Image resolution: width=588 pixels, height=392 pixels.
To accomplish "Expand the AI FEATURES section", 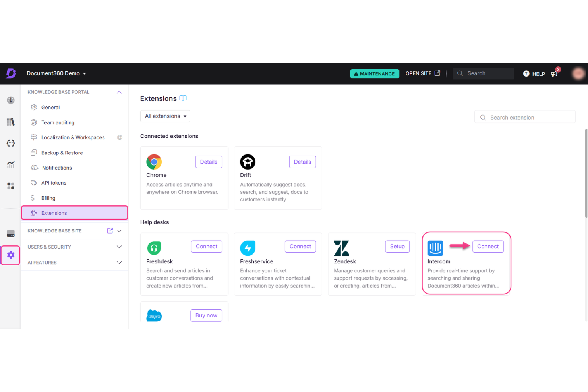I will [119, 263].
